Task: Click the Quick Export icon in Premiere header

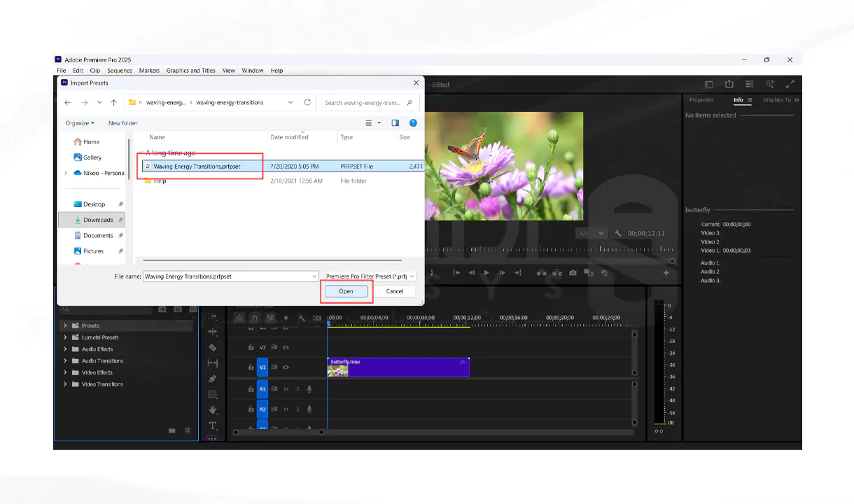Action: [x=729, y=84]
